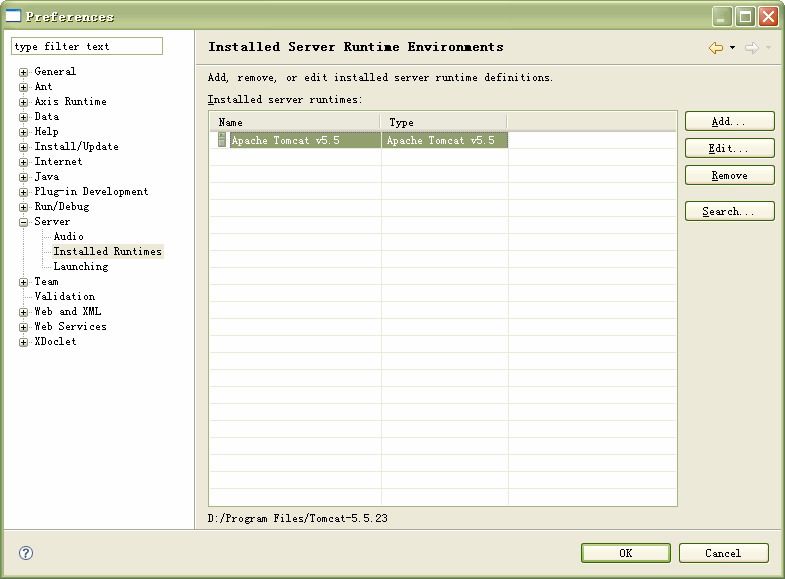This screenshot has width=785, height=579.
Task: Expand the Web Services node
Action: click(x=24, y=327)
